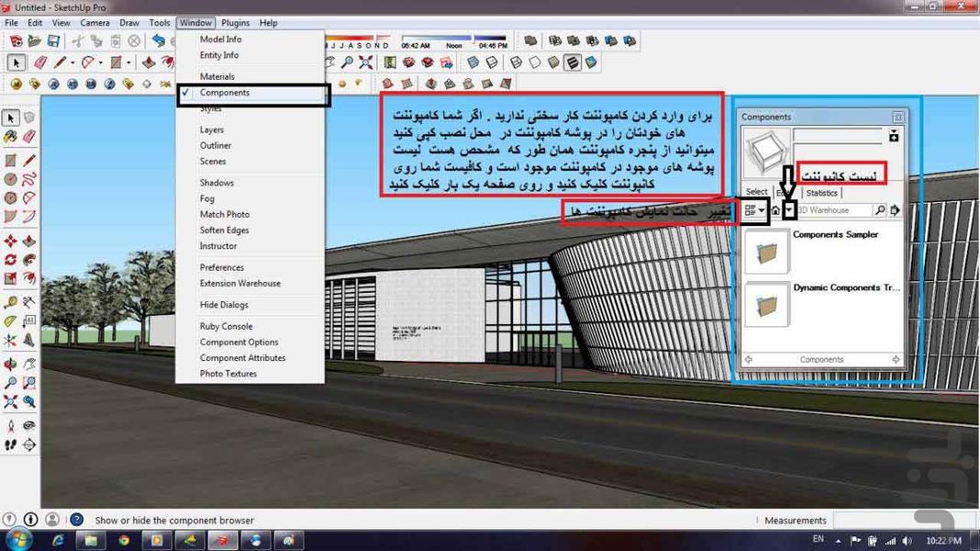This screenshot has width=980, height=551.
Task: Uncheck Components in the Window menu
Action: pos(225,93)
